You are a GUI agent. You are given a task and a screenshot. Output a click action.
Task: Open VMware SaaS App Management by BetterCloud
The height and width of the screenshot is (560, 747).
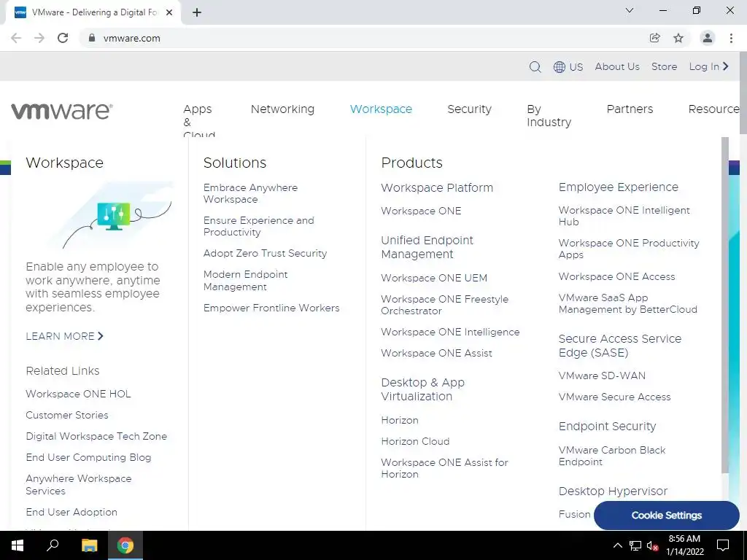[628, 303]
